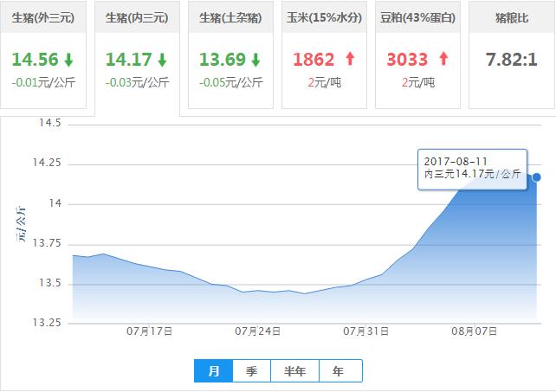Click the -0.01元/公斤 change text
556x392 pixels.
pyautogui.click(x=43, y=82)
